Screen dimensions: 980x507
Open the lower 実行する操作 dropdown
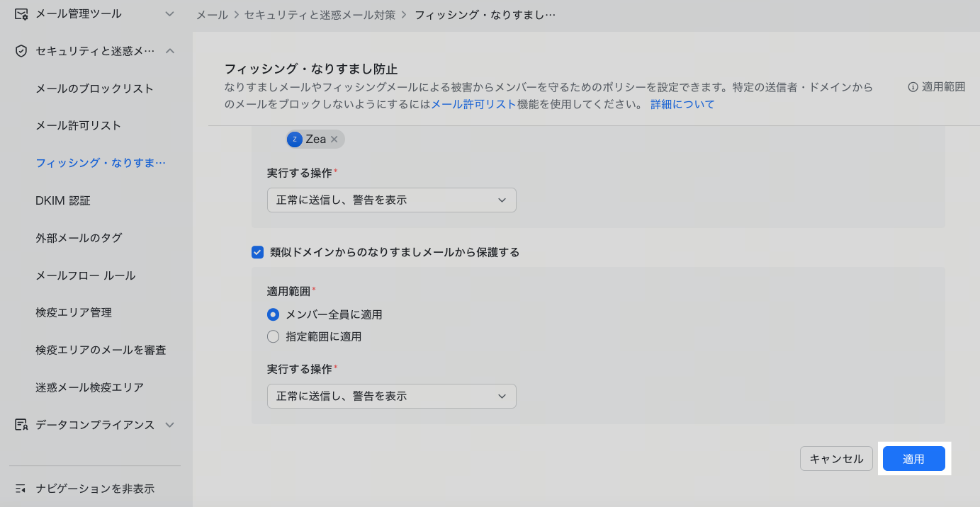[391, 397]
